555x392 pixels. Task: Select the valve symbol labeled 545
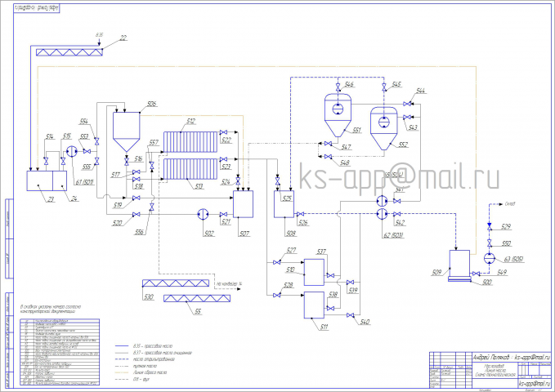[x=384, y=87]
